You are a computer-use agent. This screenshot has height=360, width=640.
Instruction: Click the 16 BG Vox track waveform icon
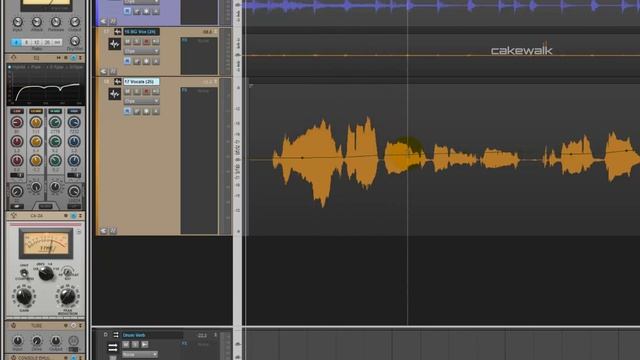(x=115, y=44)
